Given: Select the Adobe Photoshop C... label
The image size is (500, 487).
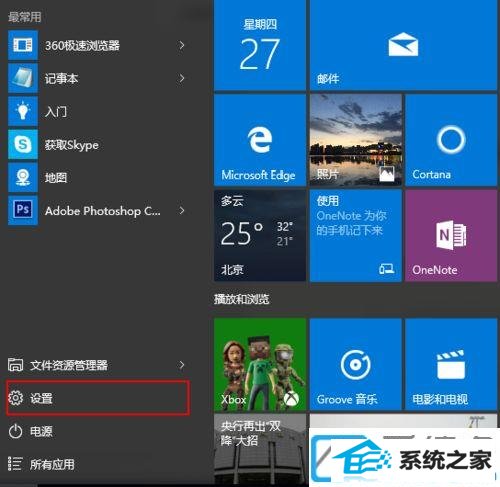Looking at the screenshot, I should coord(103,211).
